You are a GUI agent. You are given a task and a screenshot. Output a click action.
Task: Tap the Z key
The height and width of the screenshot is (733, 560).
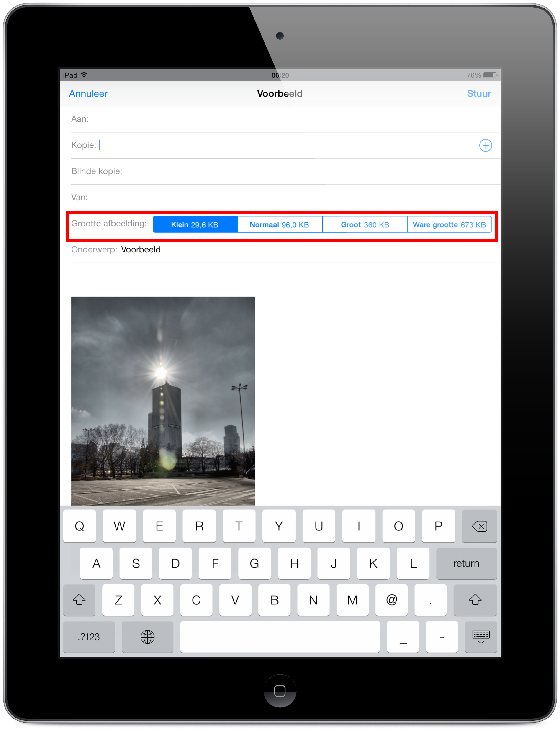click(118, 600)
